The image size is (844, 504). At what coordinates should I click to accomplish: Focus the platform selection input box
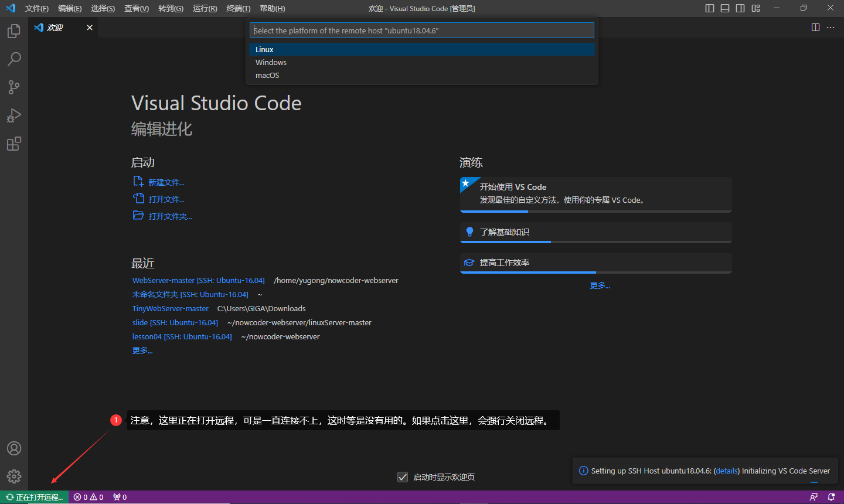tap(422, 30)
